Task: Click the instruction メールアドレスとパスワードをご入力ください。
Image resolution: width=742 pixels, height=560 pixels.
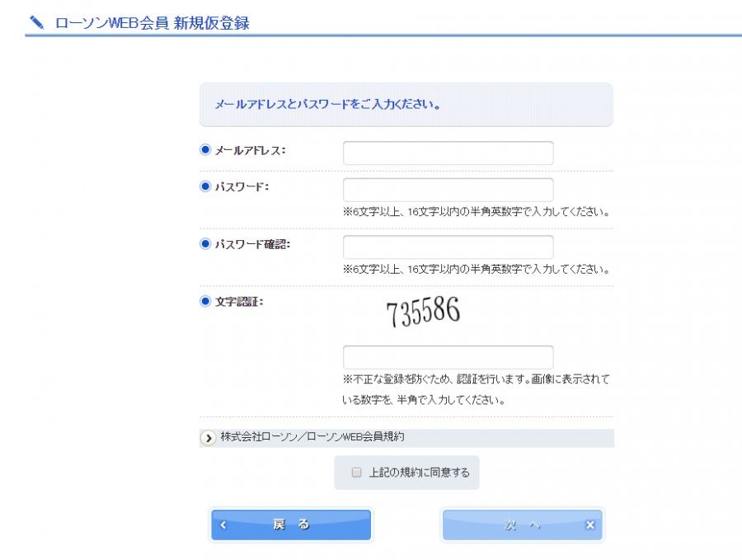Action: pos(327,104)
